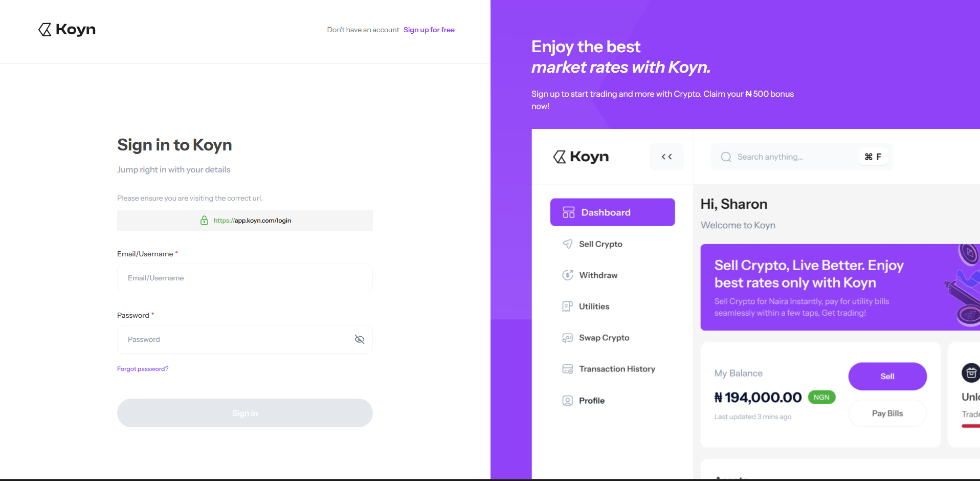Click the Dashboard grid icon

tap(569, 212)
